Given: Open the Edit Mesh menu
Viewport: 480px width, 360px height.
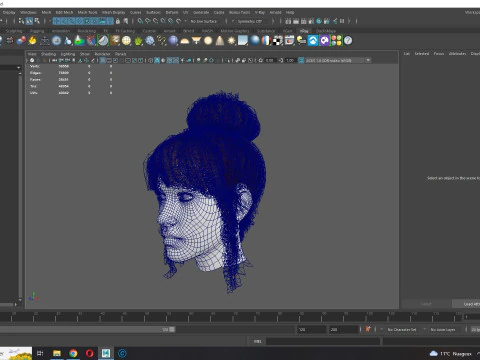Looking at the screenshot, I should (x=64, y=12).
